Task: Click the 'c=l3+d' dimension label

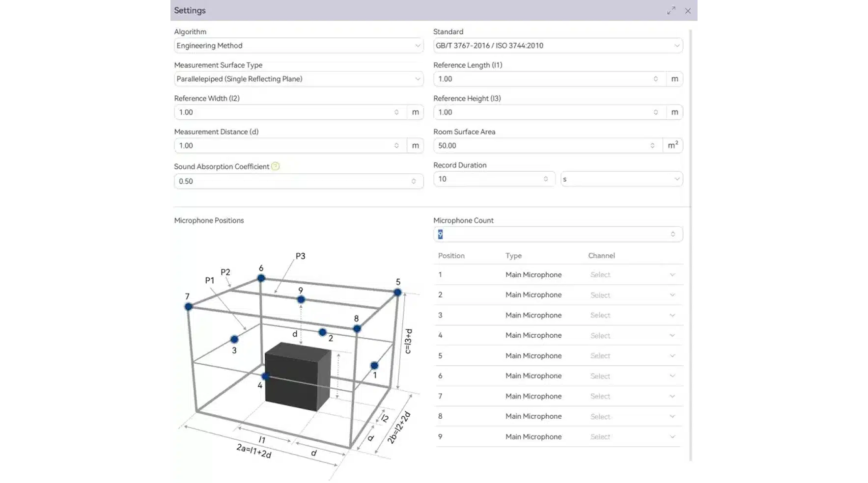Action: [408, 341]
